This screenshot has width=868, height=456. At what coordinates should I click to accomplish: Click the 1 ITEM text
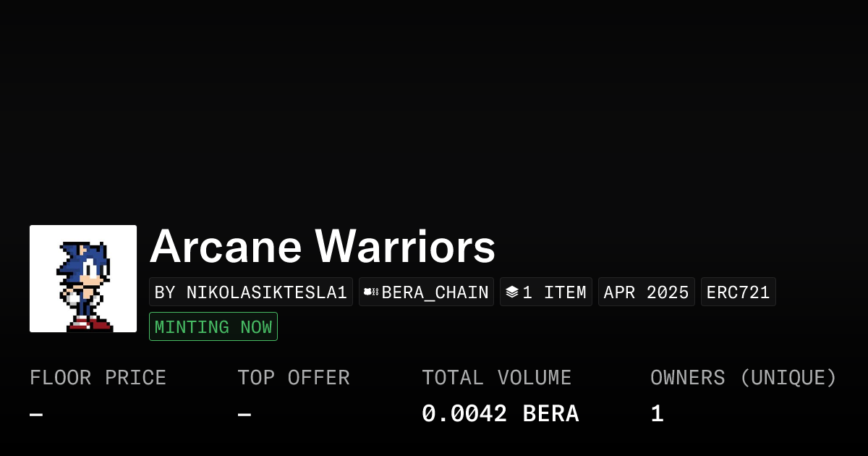coord(554,292)
